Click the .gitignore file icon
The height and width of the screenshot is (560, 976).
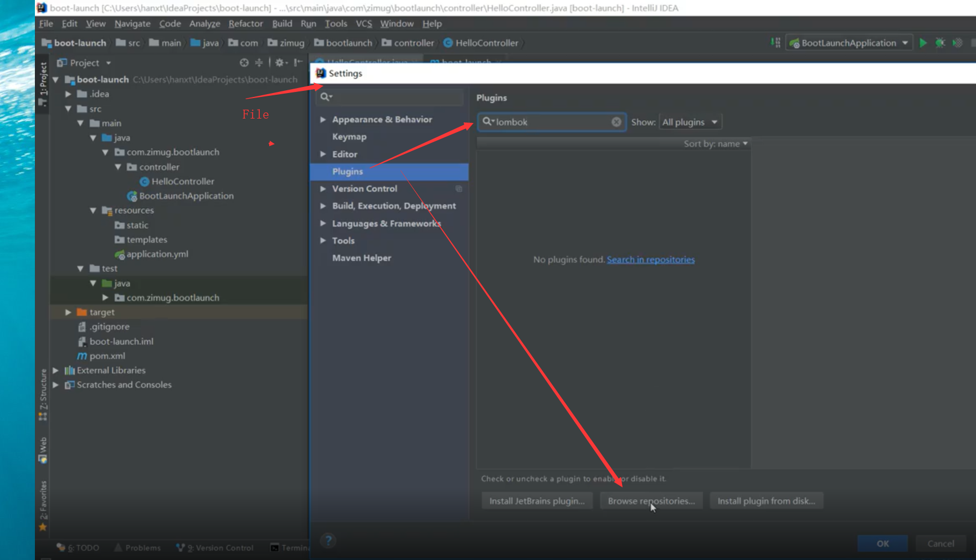pos(82,327)
